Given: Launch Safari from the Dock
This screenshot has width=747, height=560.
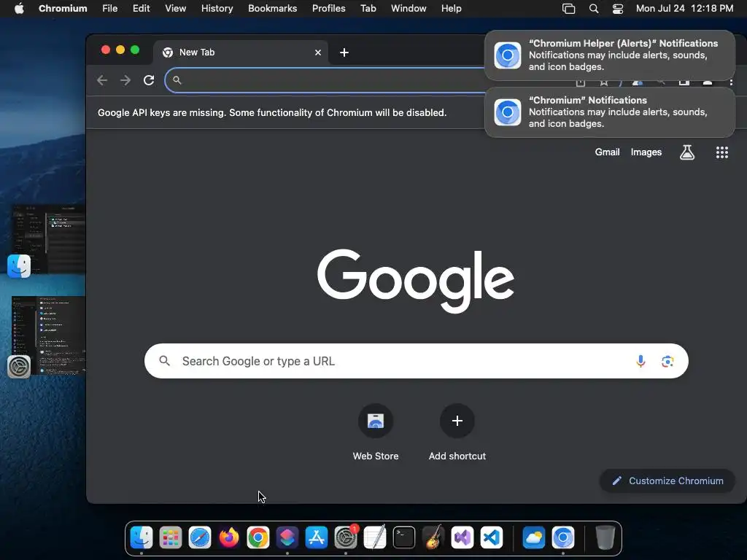Looking at the screenshot, I should (200, 538).
